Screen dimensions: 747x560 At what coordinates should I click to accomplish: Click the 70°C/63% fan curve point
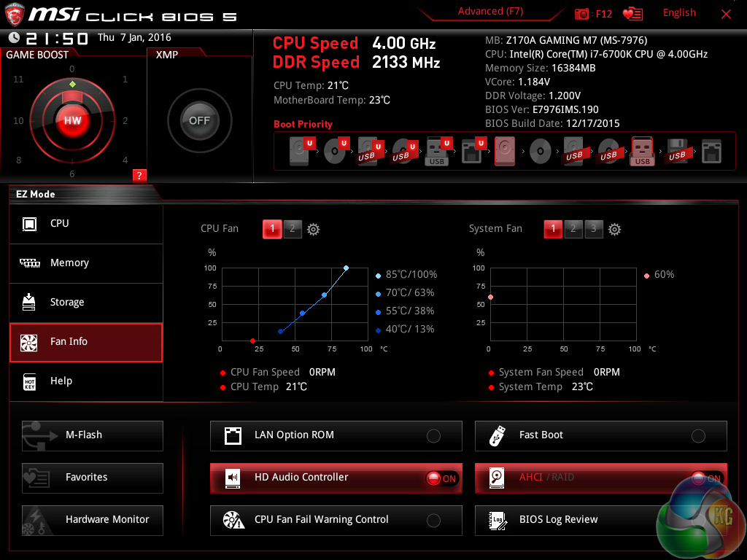325,295
